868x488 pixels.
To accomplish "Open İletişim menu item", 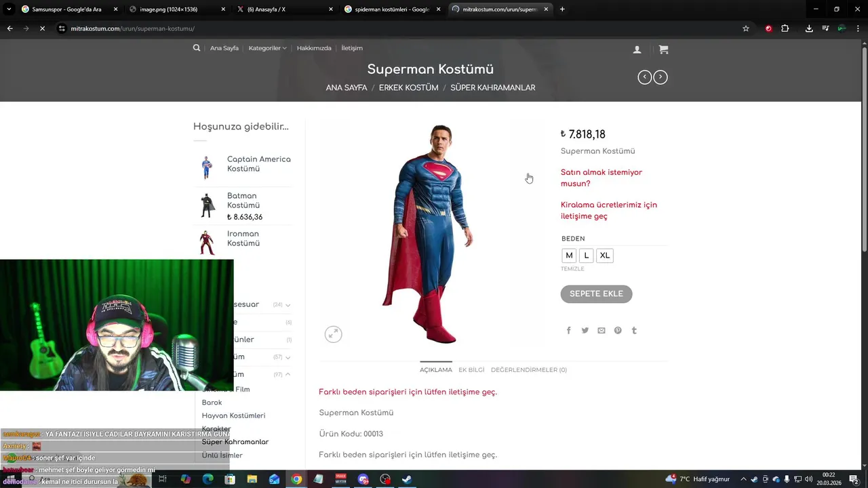I will click(352, 48).
